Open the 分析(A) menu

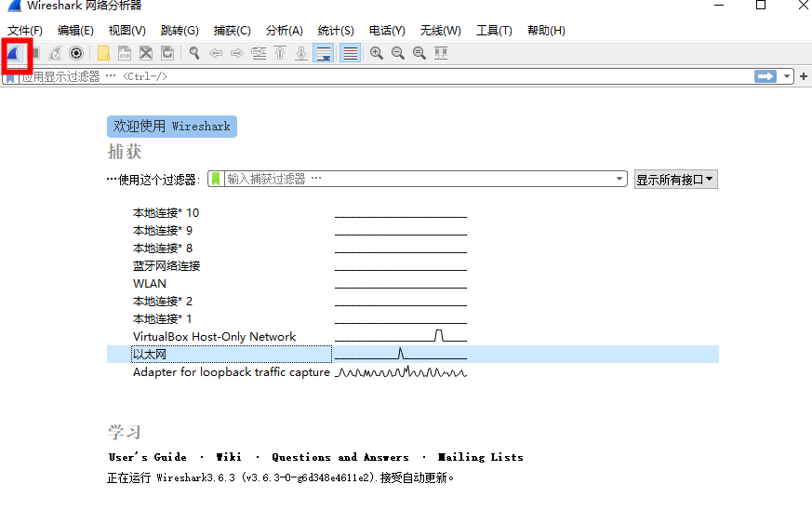pyautogui.click(x=285, y=31)
